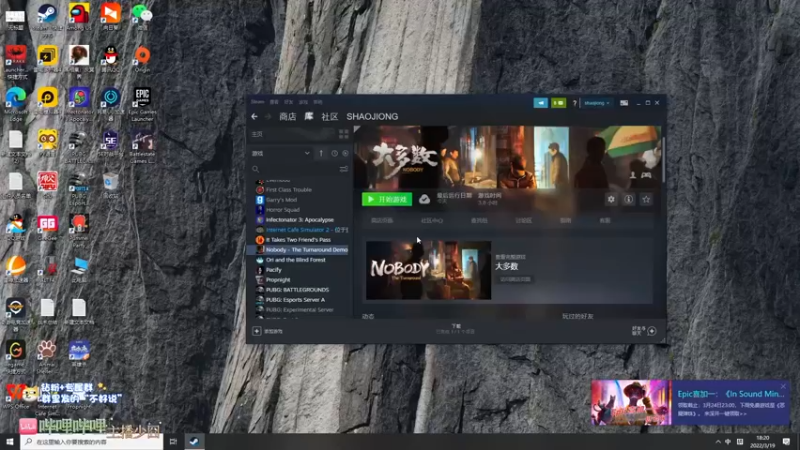800x450 pixels.
Task: Open WeChat desktop shortcut
Action: coord(142,17)
